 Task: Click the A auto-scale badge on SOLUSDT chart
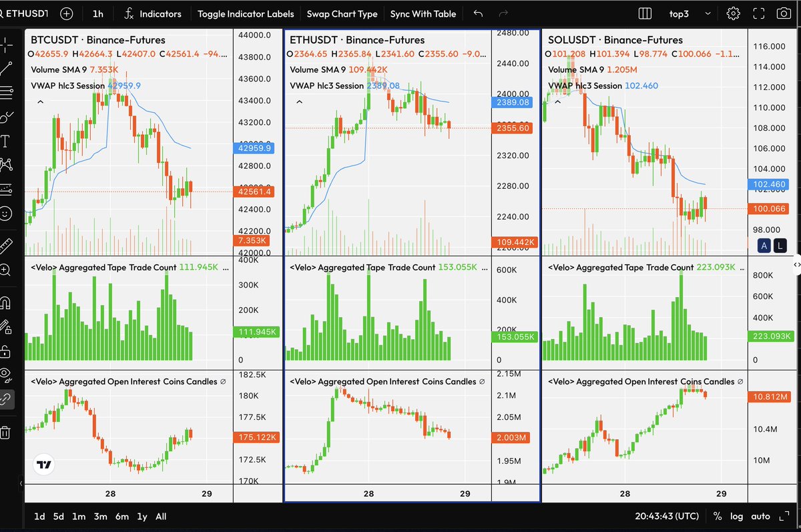click(x=764, y=246)
